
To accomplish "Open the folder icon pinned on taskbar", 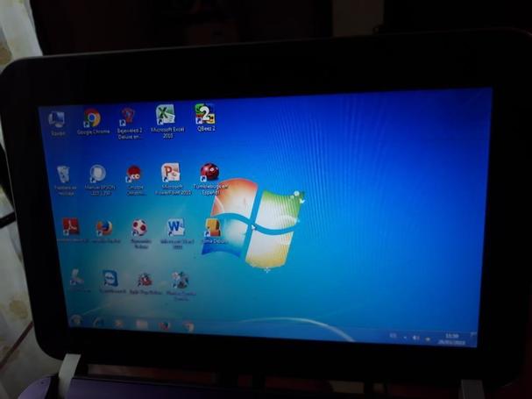I will 142,324.
